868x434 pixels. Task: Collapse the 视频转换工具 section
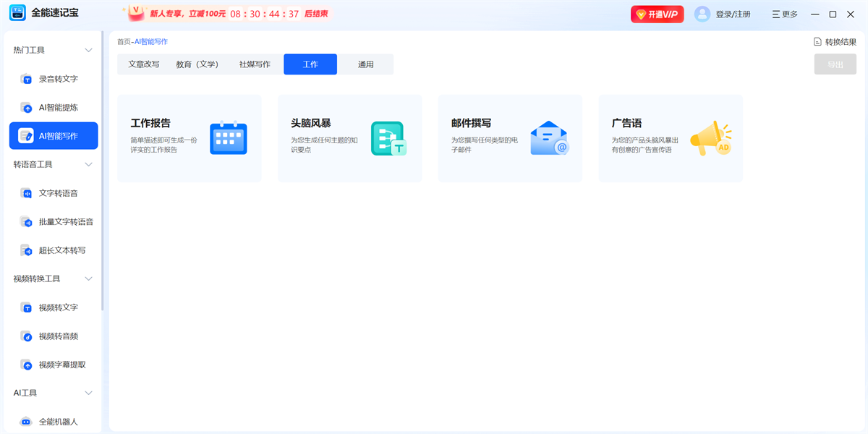[89, 278]
